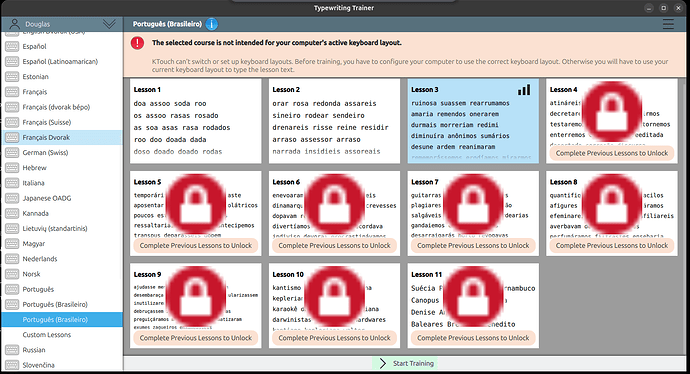Select Japanese OADG layout

[62, 198]
